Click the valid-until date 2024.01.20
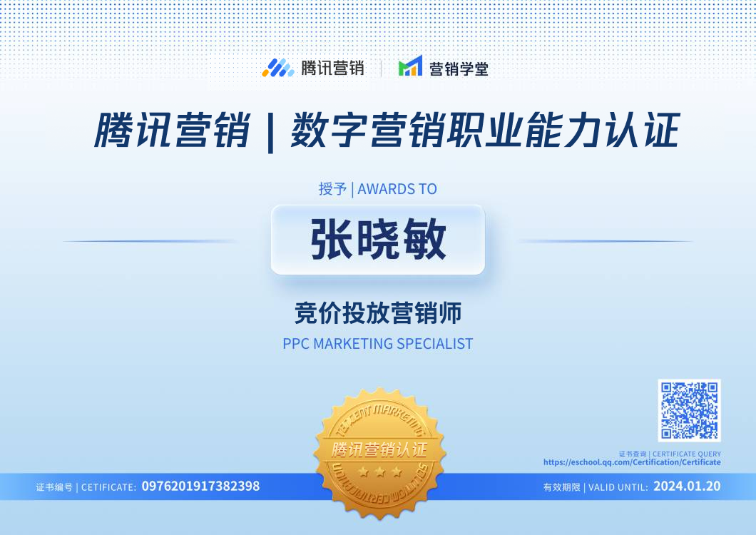 point(687,486)
